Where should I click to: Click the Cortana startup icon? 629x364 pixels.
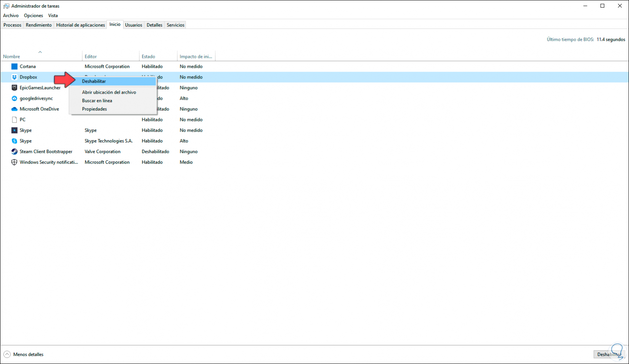point(14,66)
